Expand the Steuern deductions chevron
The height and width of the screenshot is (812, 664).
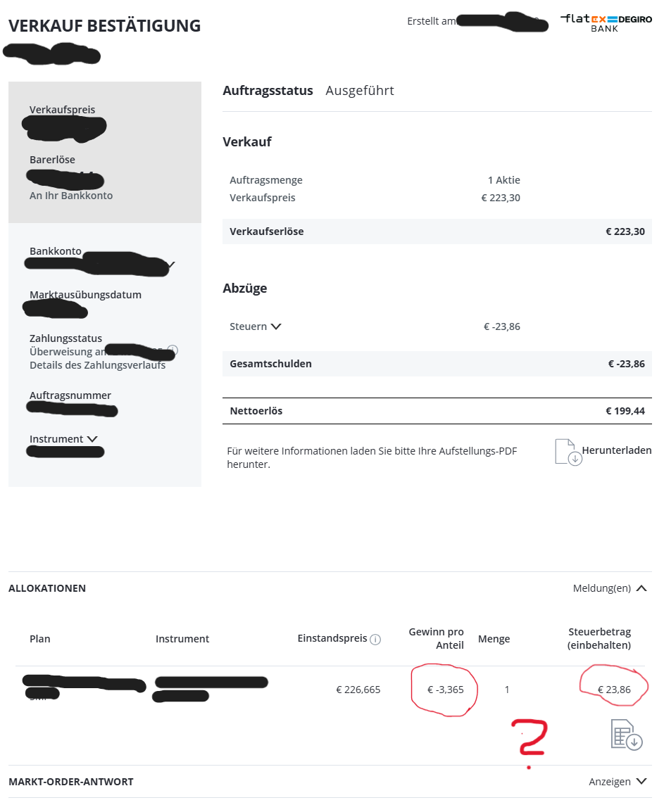276,326
